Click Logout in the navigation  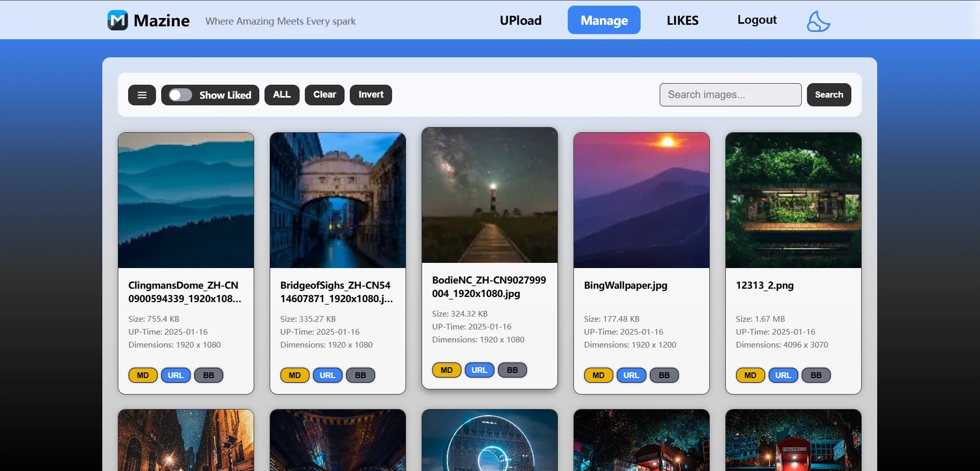pyautogui.click(x=757, y=20)
